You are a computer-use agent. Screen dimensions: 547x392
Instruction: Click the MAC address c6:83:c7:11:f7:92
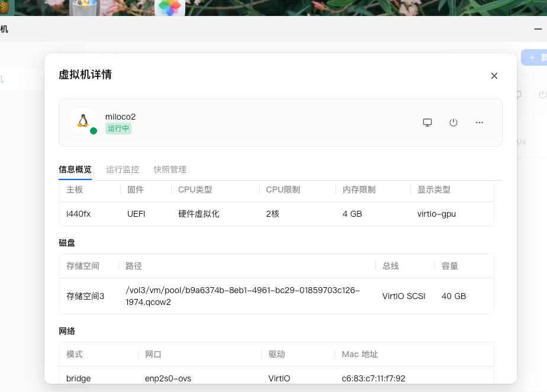pos(374,378)
